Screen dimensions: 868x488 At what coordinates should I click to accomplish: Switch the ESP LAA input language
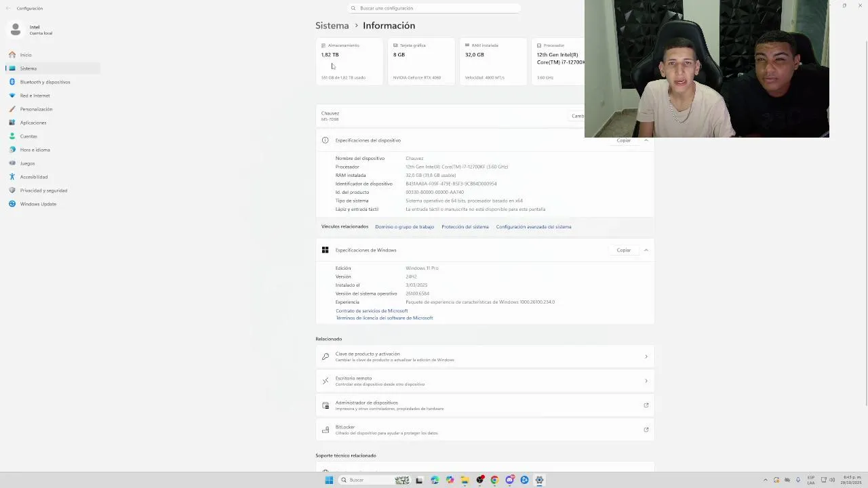[x=811, y=480]
